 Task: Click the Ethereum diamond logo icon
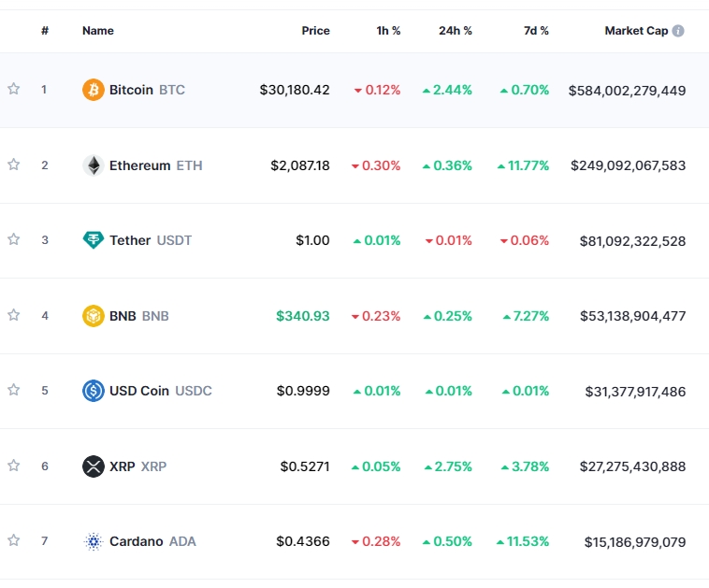click(x=94, y=165)
